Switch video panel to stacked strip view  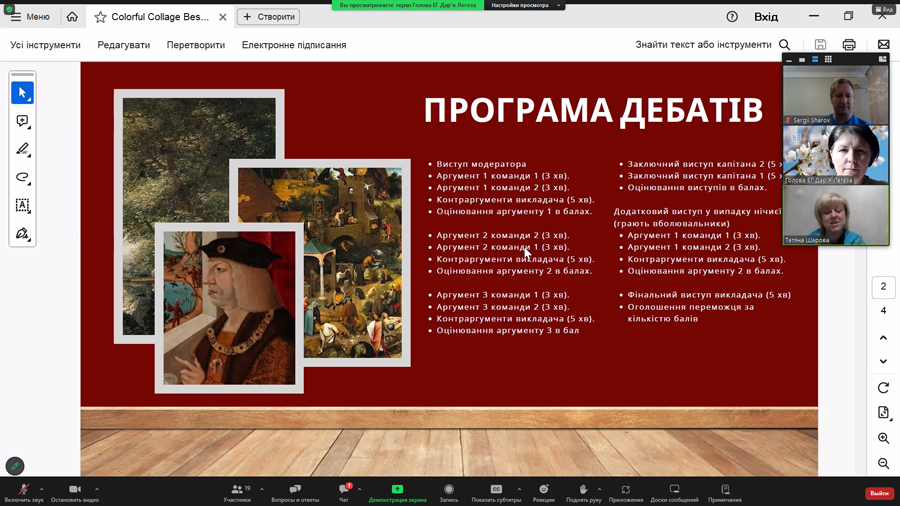pos(815,59)
